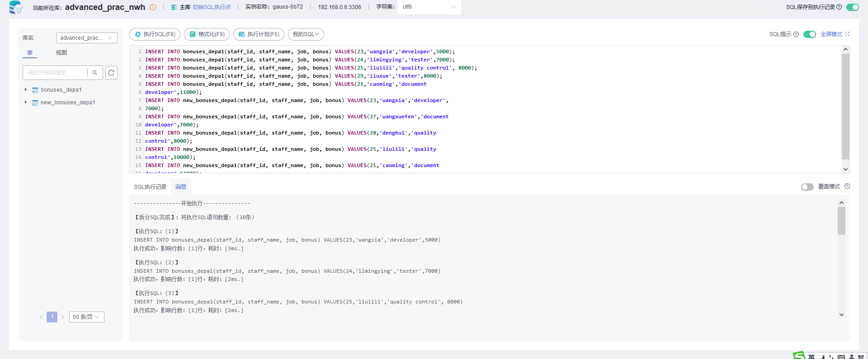868x359 pixels.
Task: Click the SQL editor vertical scrollbar thumb
Action: click(x=845, y=107)
